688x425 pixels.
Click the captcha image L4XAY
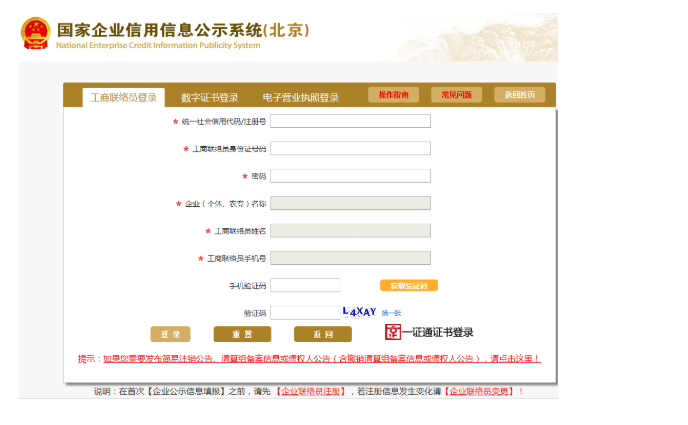[x=359, y=312]
